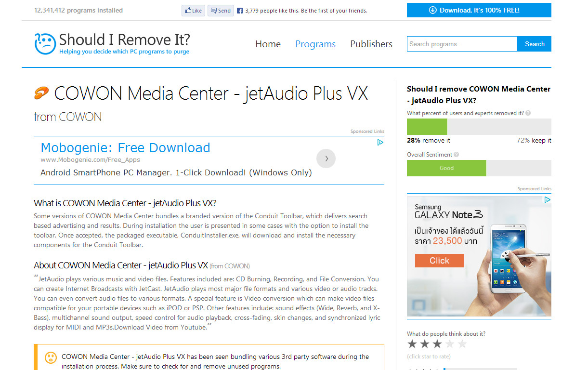
Task: Rate the program five stars
Action: pyautogui.click(x=462, y=344)
